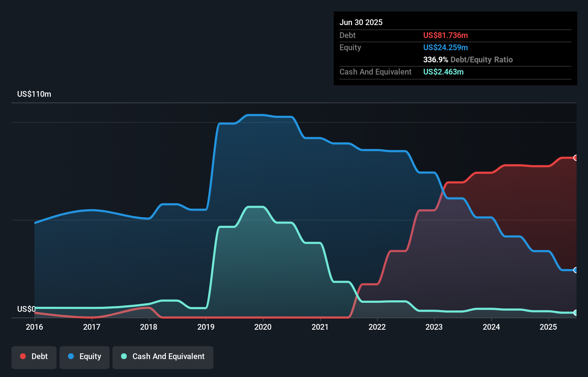Click the teal Cash endpoint marker on chart

575,312
